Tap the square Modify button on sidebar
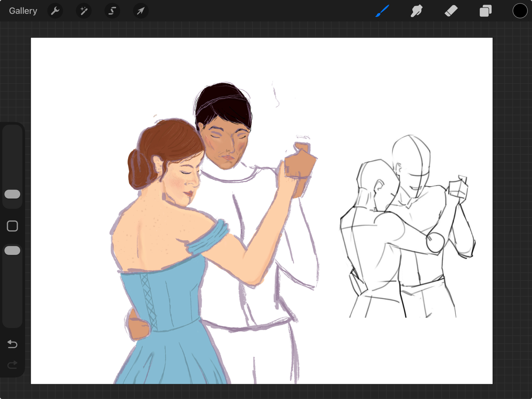This screenshot has width=532, height=399. click(12, 226)
